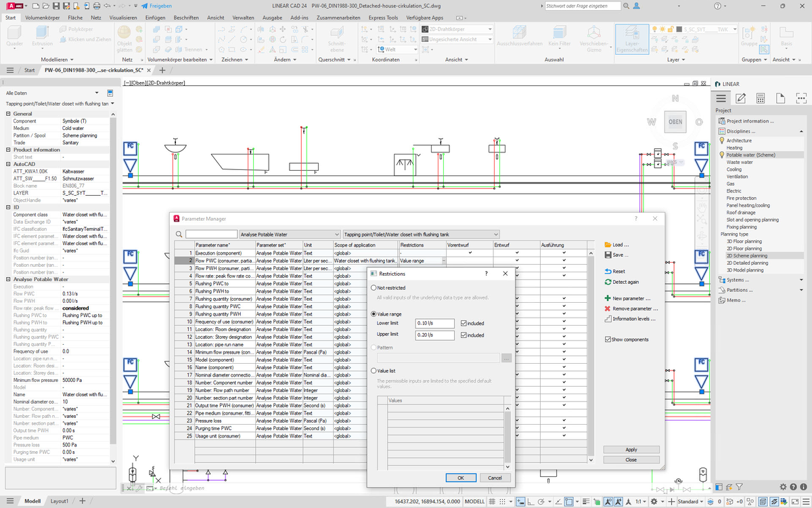The width and height of the screenshot is (812, 508).
Task: Switch to the Layout1 tab
Action: [x=59, y=501]
